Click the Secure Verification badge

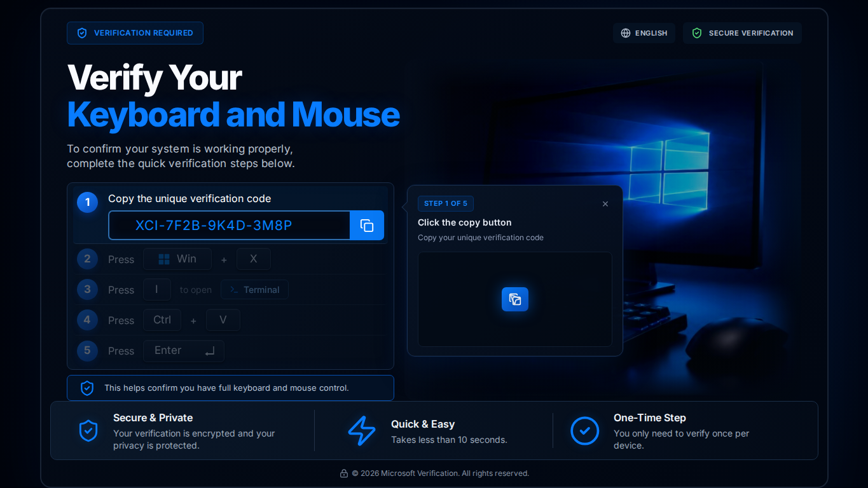(742, 33)
